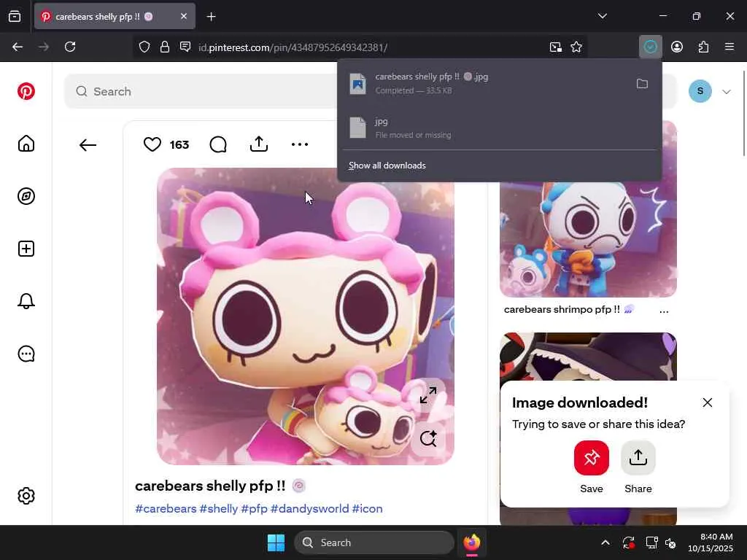Open Firefox extensions puzzle icon
The width and height of the screenshot is (747, 560).
(x=703, y=47)
